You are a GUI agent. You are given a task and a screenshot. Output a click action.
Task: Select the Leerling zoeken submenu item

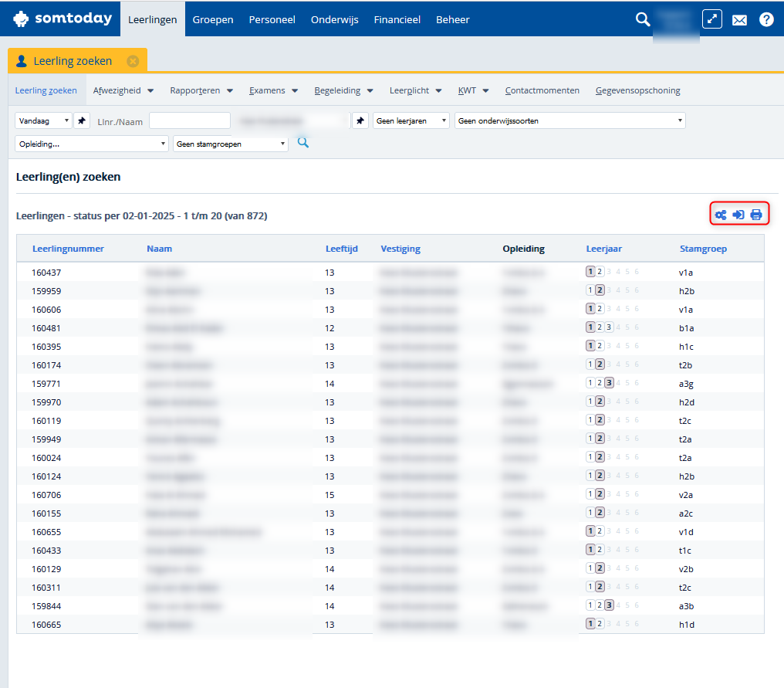pyautogui.click(x=46, y=90)
